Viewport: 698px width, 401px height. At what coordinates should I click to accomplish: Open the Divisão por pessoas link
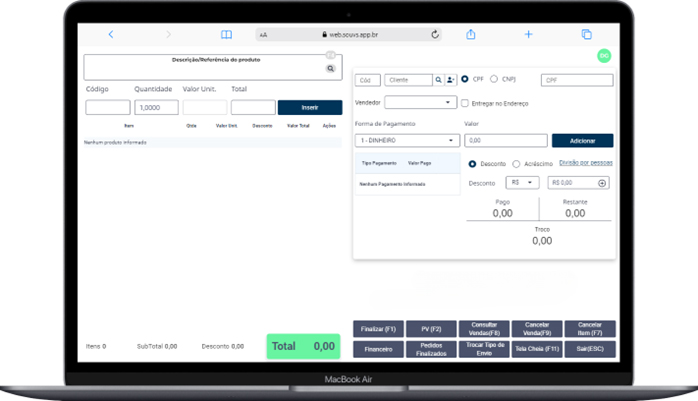[x=586, y=162]
